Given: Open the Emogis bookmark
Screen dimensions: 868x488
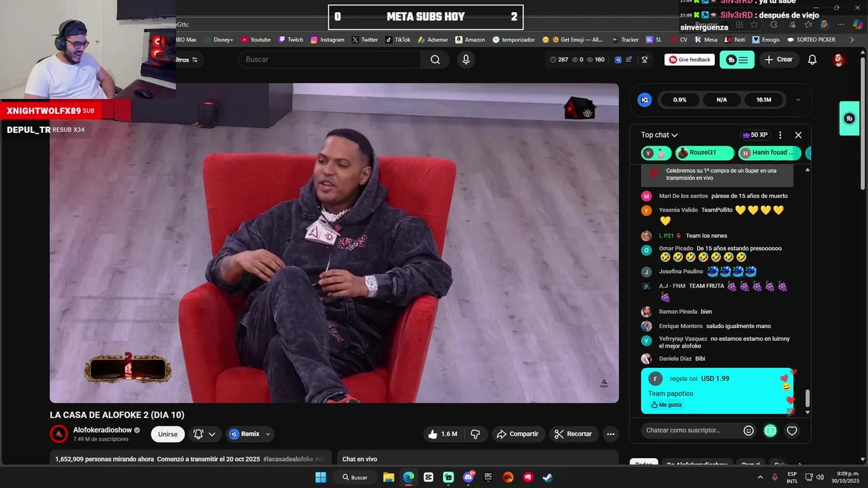Looking at the screenshot, I should pyautogui.click(x=766, y=40).
